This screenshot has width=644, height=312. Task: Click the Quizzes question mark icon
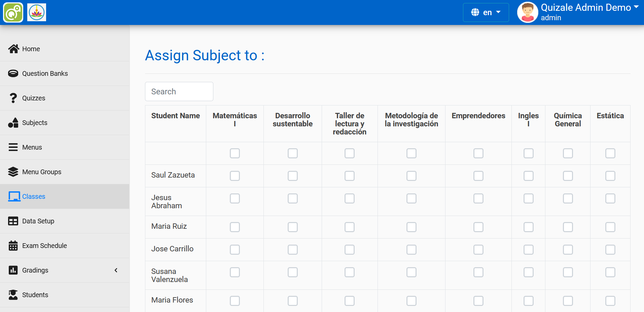point(13,98)
